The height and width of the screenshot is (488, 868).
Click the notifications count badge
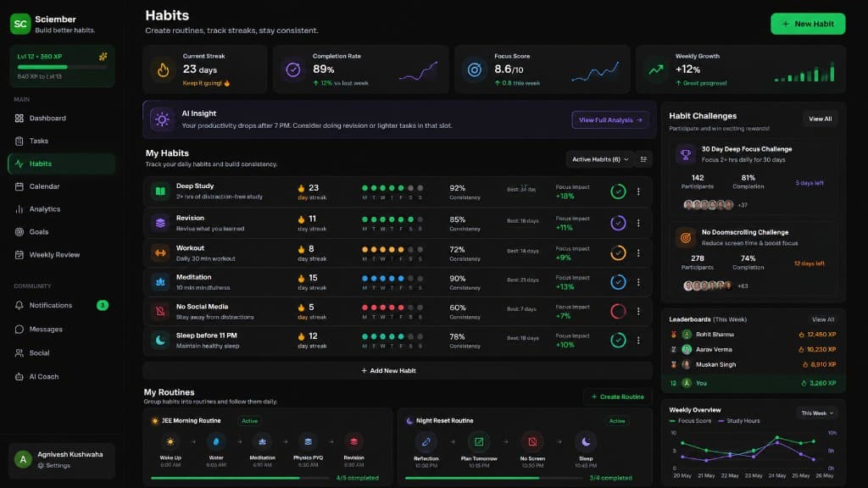(103, 305)
